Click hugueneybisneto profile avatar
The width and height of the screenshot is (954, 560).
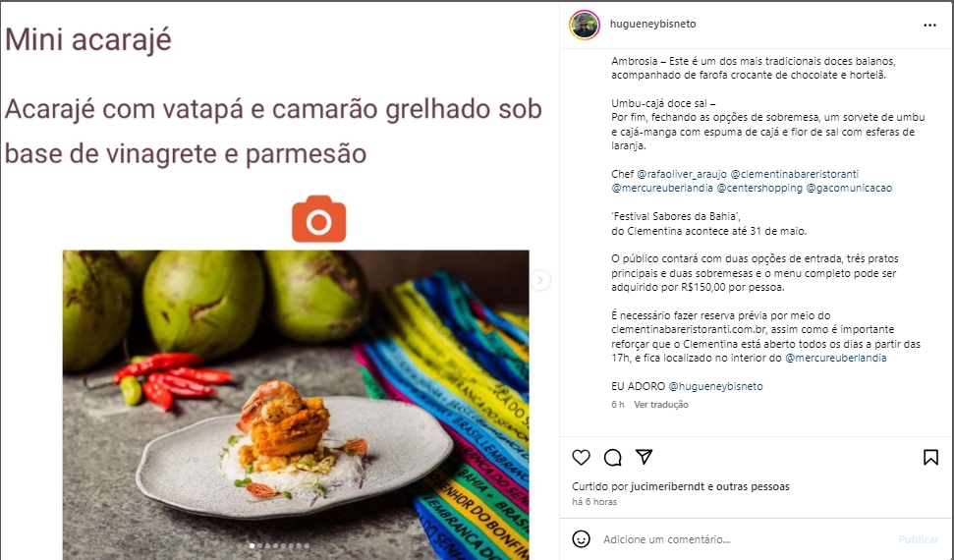click(584, 25)
